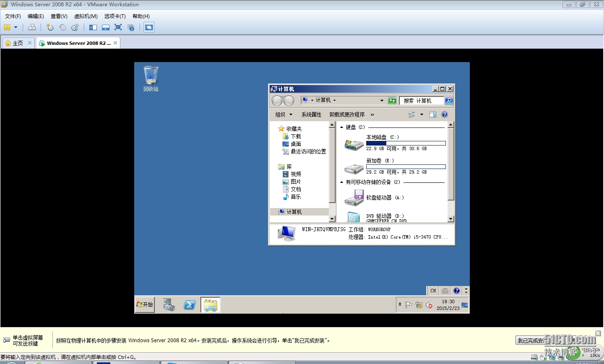Select the 软盘驱动器 (A:) floppy drive
604x364 pixels.
coord(374,198)
